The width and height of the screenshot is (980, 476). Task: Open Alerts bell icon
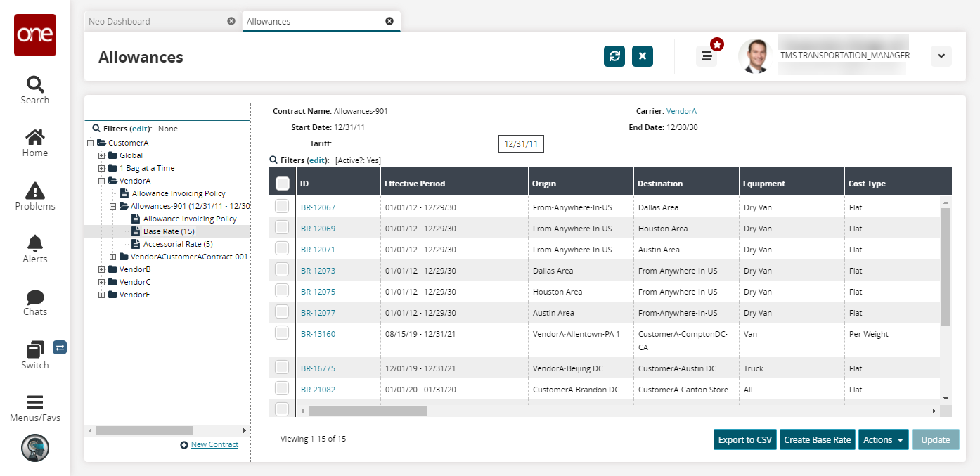click(x=34, y=243)
